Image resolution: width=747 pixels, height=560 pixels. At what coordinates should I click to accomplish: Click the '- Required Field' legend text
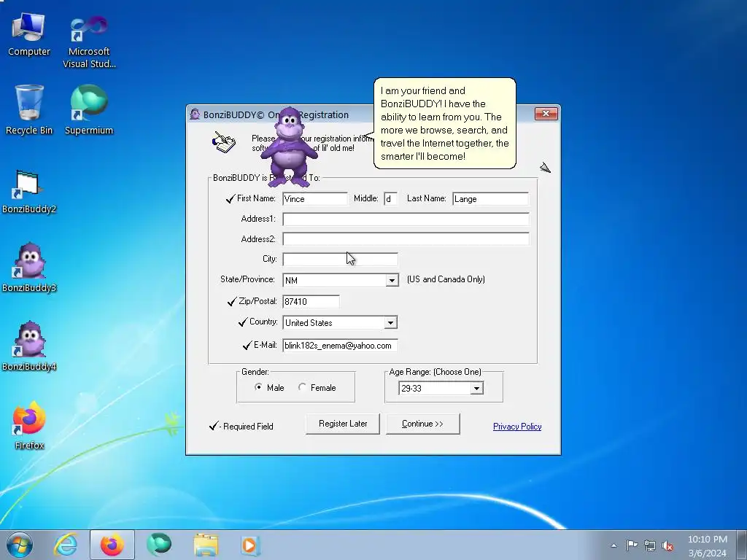[x=246, y=426]
